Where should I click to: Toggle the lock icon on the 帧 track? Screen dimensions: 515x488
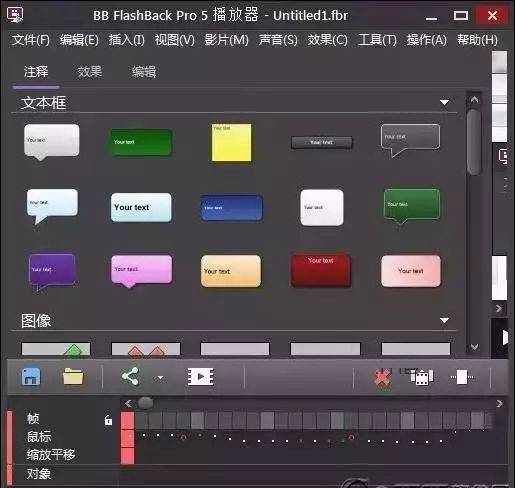click(108, 420)
